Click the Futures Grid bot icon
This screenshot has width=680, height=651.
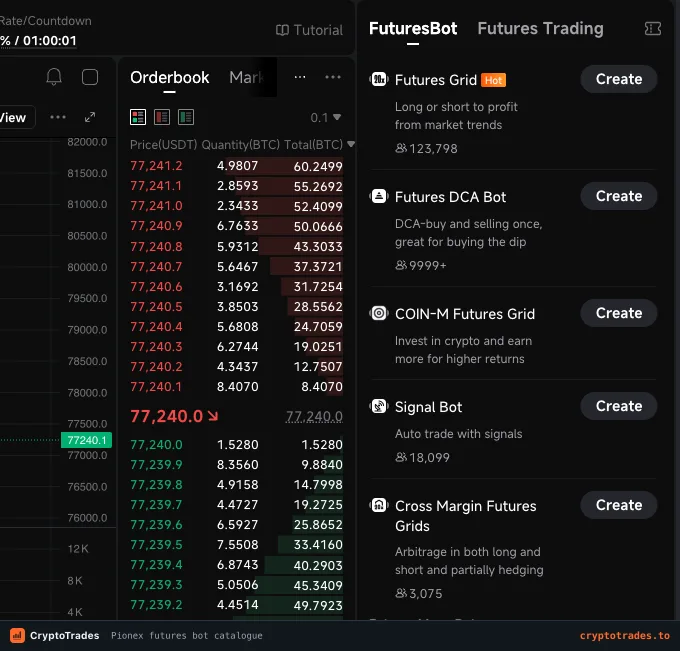point(379,79)
